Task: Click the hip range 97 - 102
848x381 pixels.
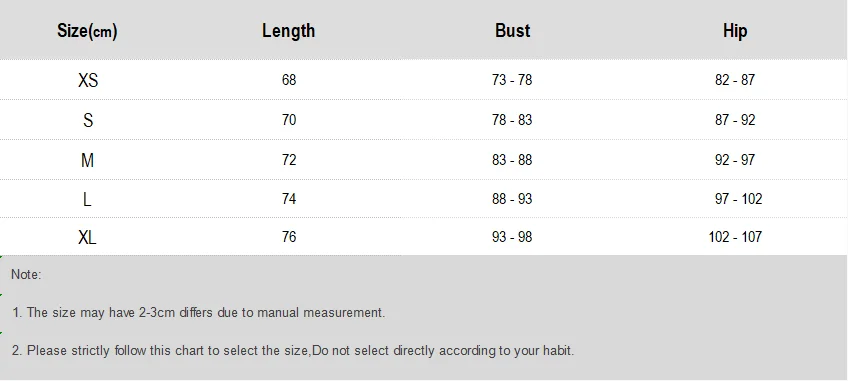Action: (738, 199)
